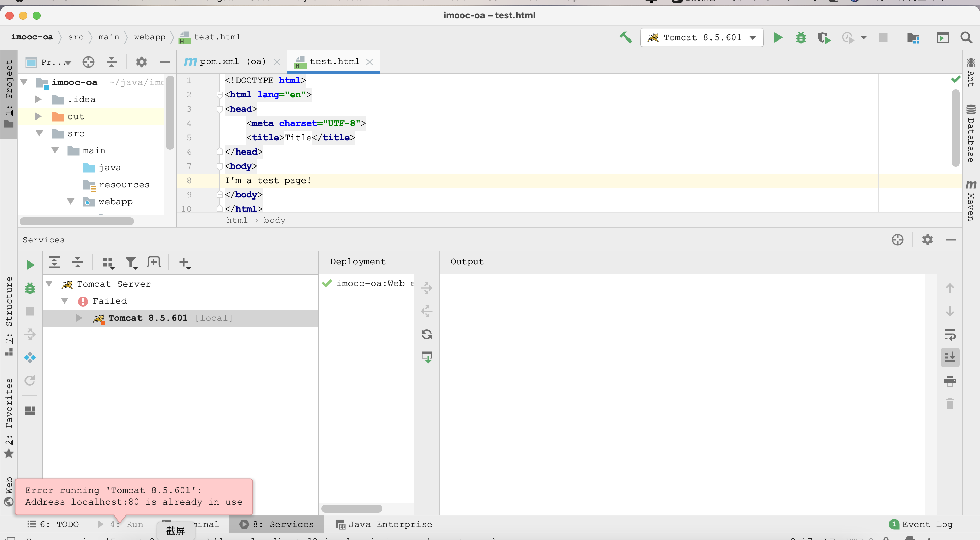Click Run Anything icon beside search
This screenshot has height=540, width=980.
(943, 37)
